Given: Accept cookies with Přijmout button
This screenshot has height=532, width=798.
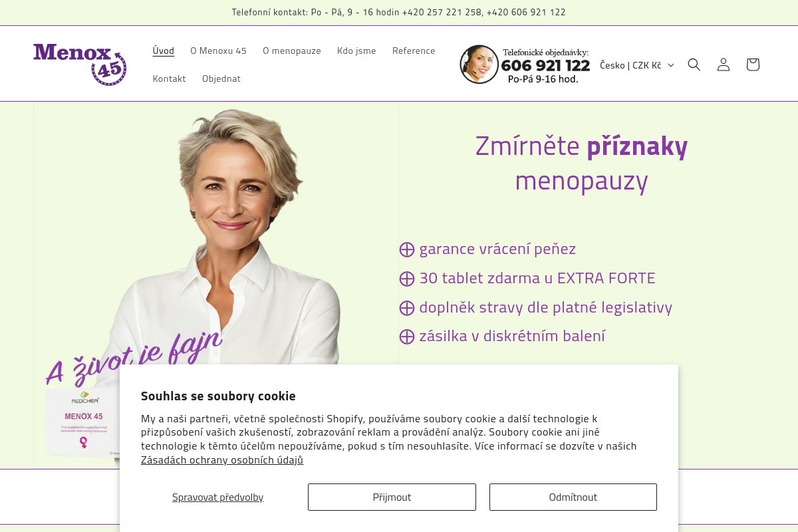Looking at the screenshot, I should click(x=392, y=497).
